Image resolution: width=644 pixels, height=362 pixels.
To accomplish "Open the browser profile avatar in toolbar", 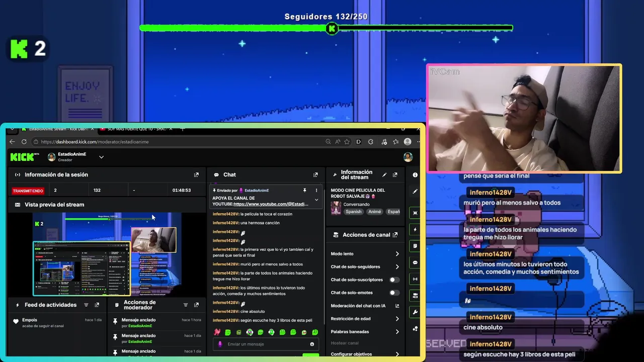I will pyautogui.click(x=408, y=142).
